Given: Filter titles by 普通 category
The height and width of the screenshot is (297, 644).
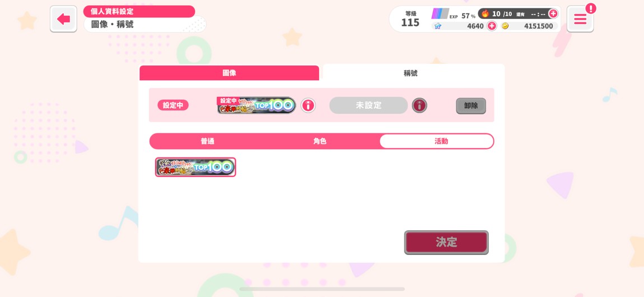Looking at the screenshot, I should click(207, 141).
